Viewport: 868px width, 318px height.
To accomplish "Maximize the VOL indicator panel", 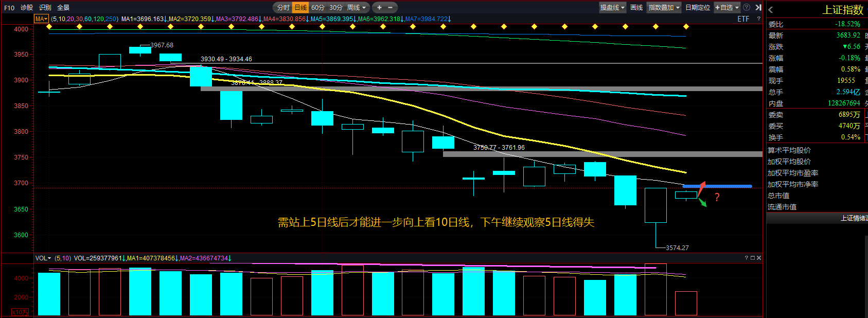I will tap(753, 258).
